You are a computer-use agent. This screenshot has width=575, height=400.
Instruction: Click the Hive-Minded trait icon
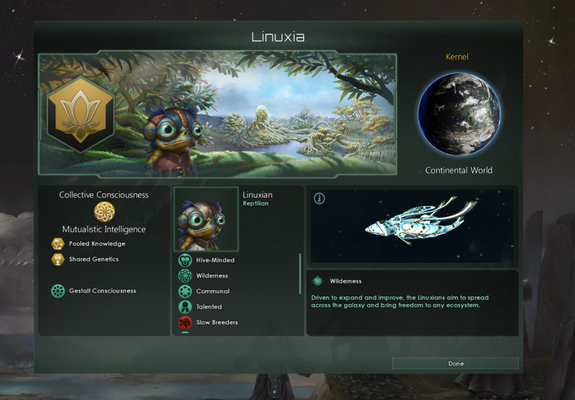(x=185, y=260)
